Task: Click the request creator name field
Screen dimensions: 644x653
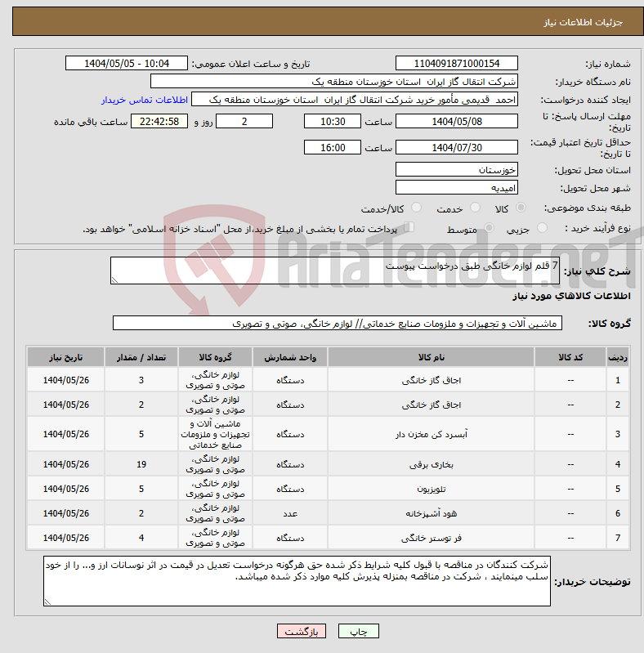Action: pyautogui.click(x=355, y=100)
